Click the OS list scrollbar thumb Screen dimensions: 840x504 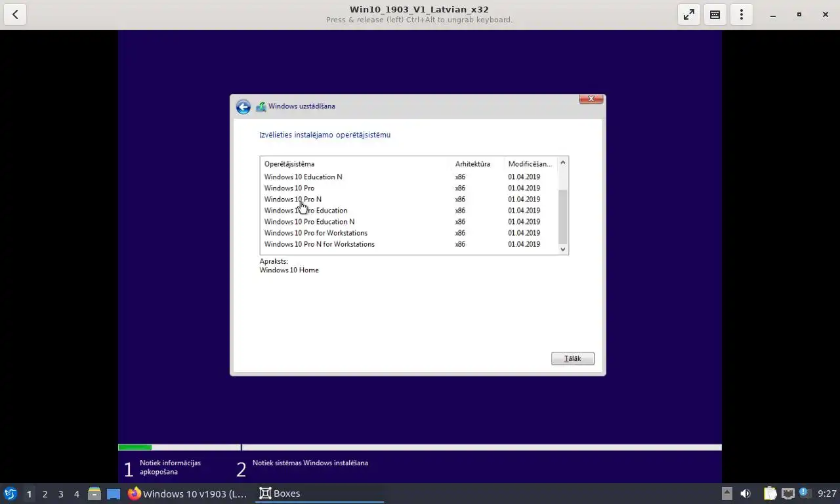coord(562,217)
